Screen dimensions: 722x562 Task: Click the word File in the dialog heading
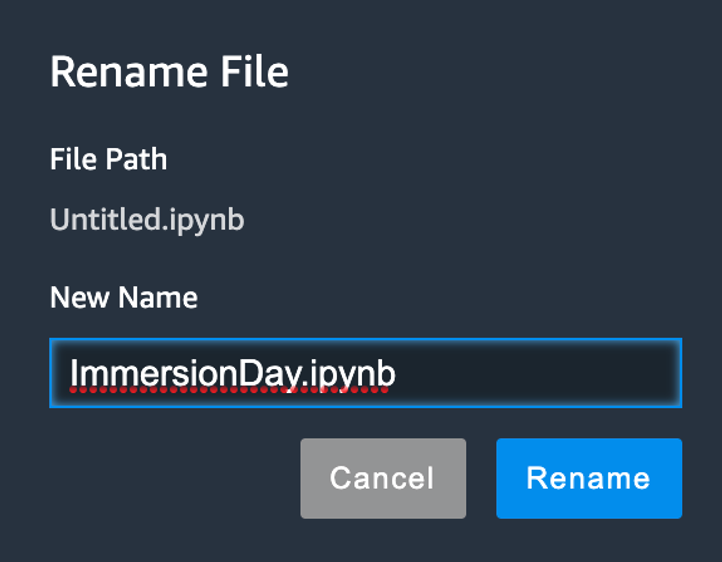pyautogui.click(x=255, y=72)
